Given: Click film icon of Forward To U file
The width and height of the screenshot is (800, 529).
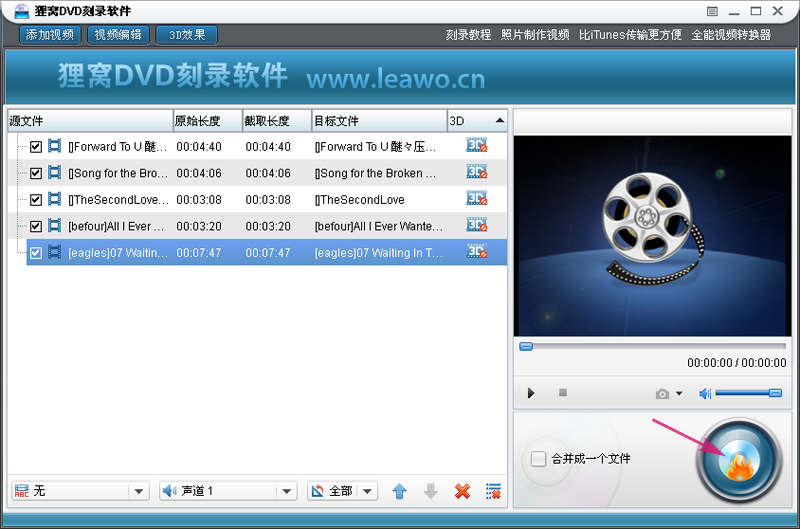Looking at the screenshot, I should click(55, 146).
